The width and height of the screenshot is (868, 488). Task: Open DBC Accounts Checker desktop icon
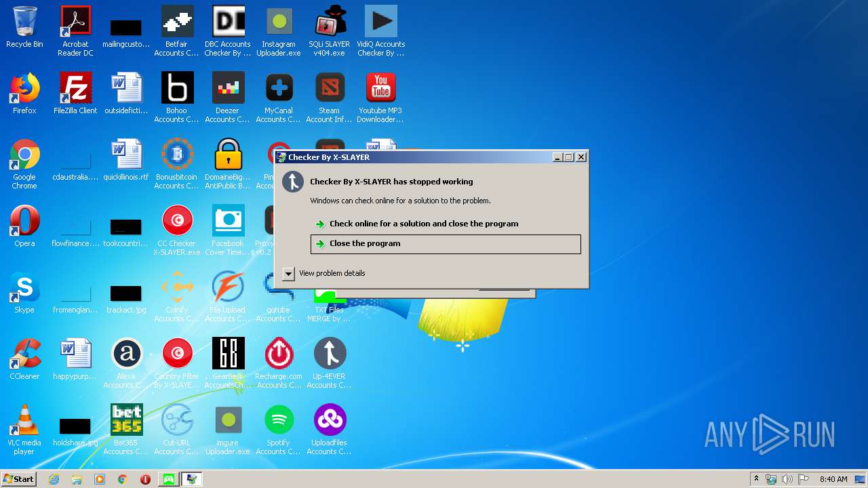(228, 31)
